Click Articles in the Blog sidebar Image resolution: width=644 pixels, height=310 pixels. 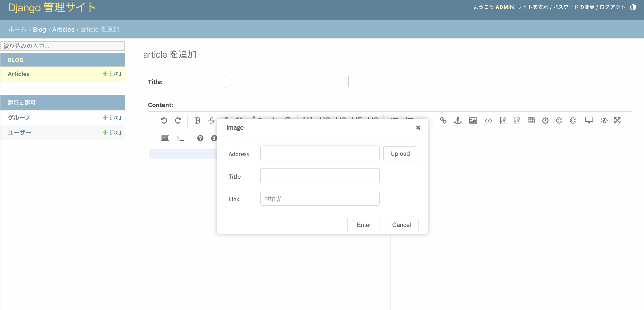(19, 74)
